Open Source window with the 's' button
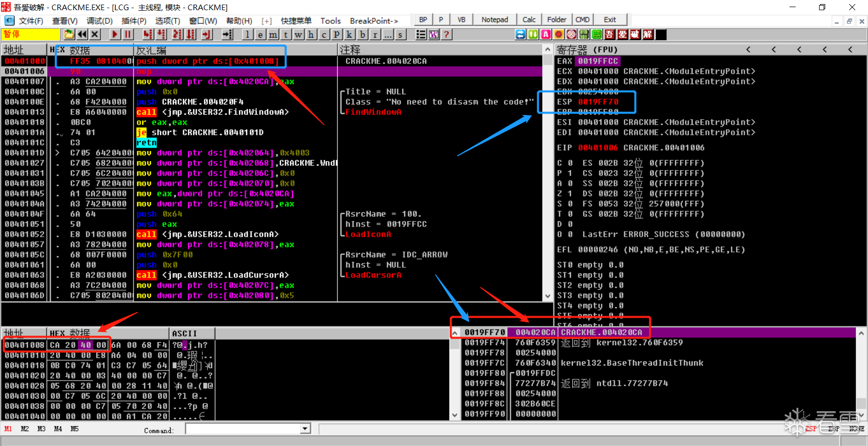The height and width of the screenshot is (446, 868). pos(401,34)
